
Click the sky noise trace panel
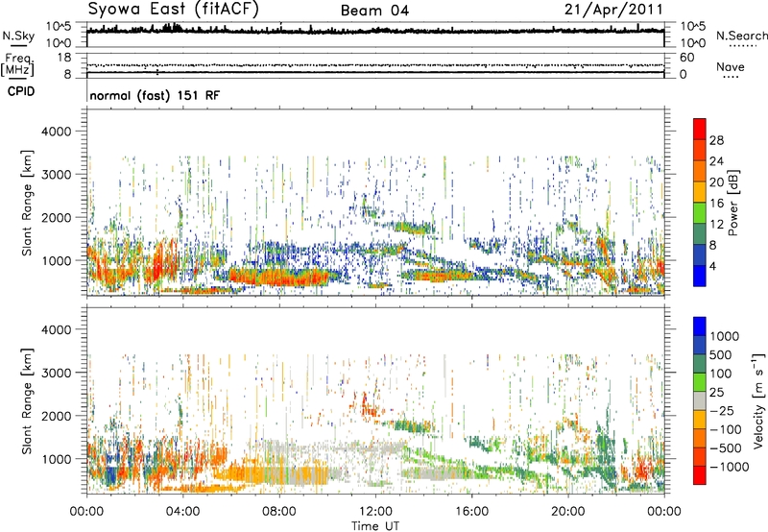click(375, 35)
